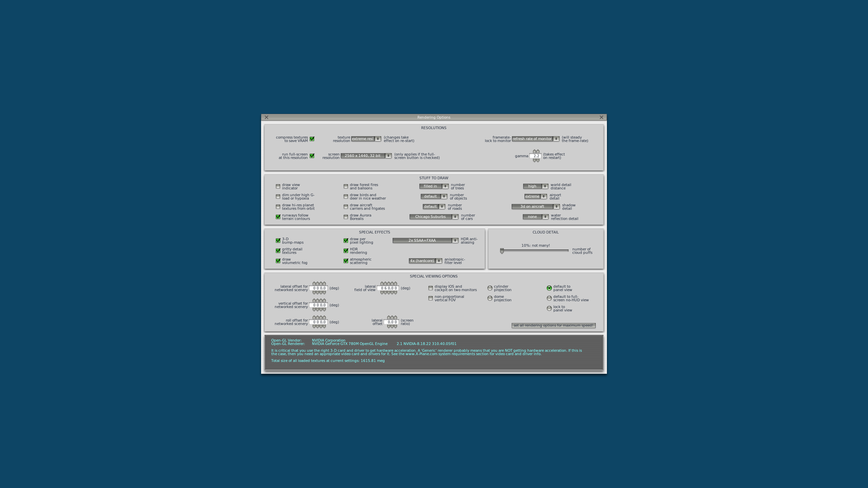Increase gamma with the leftmost up arrow

tap(534, 151)
